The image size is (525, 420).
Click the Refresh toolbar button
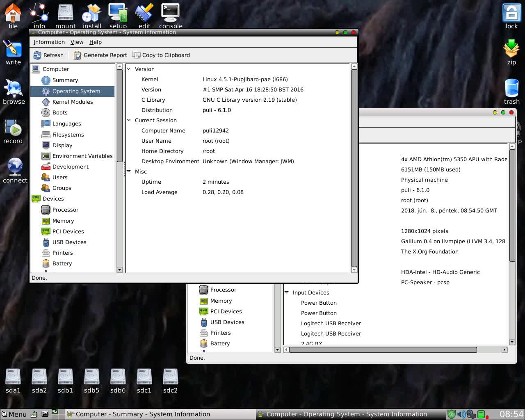coord(48,55)
